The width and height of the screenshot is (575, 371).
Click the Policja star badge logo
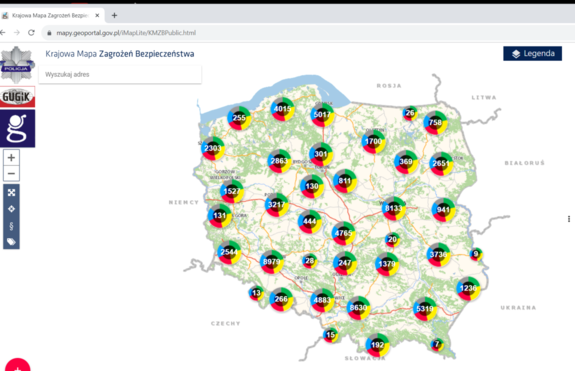tap(17, 65)
